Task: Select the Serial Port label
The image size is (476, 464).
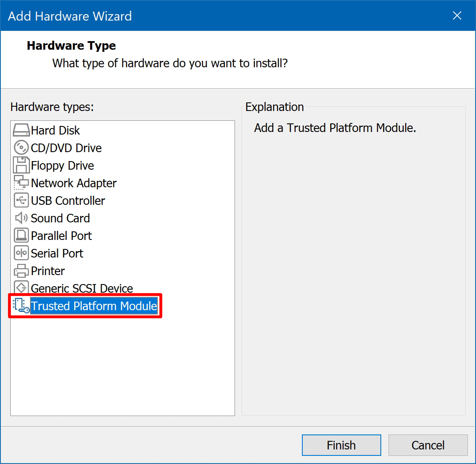Action: tap(57, 254)
